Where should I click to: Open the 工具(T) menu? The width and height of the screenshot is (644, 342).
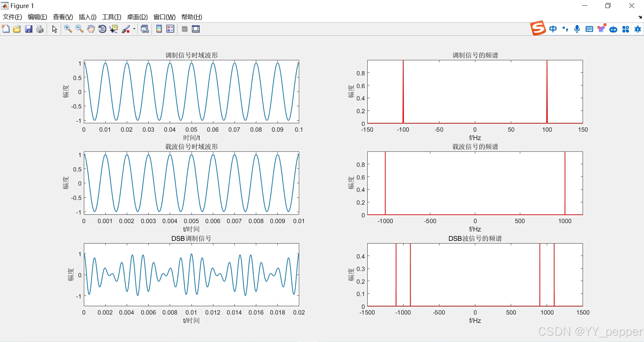112,17
